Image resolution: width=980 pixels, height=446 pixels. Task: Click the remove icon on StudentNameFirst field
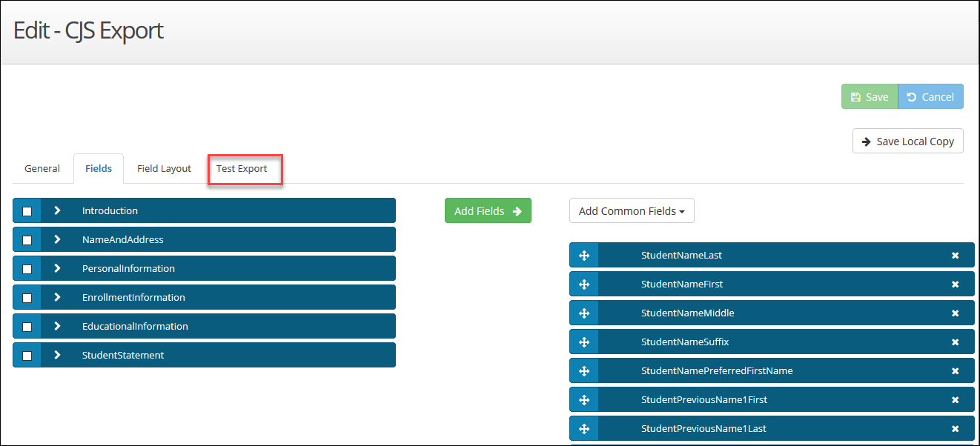click(x=956, y=284)
